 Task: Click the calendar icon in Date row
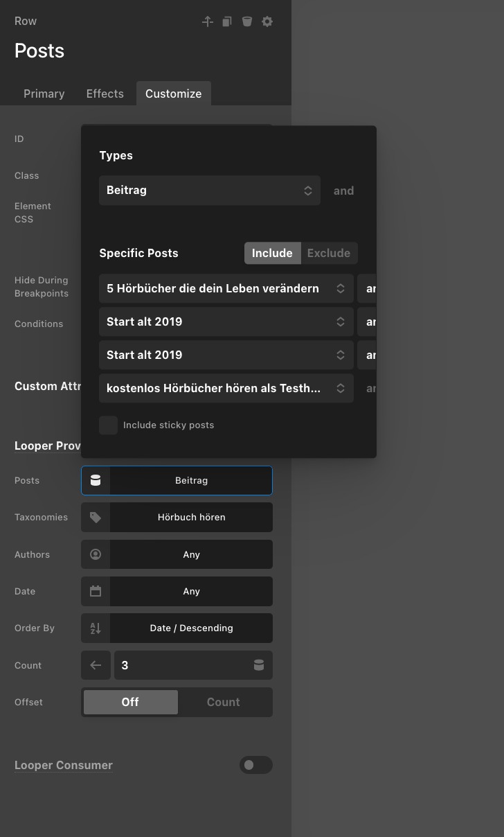click(96, 592)
